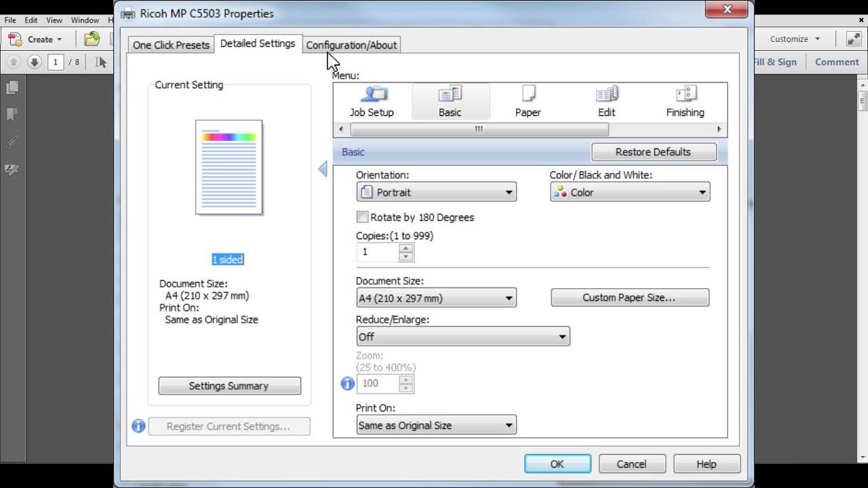
Task: Open the Comment pane in Acrobat
Action: tap(837, 62)
